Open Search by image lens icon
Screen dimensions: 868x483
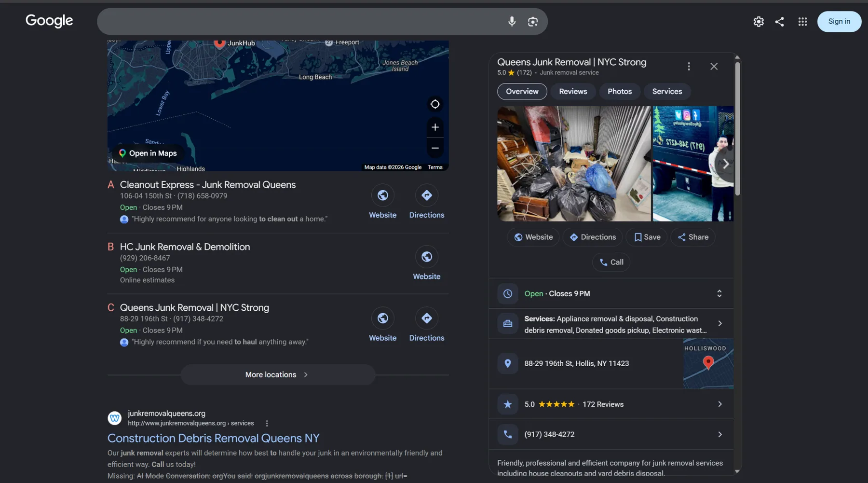pyautogui.click(x=533, y=21)
